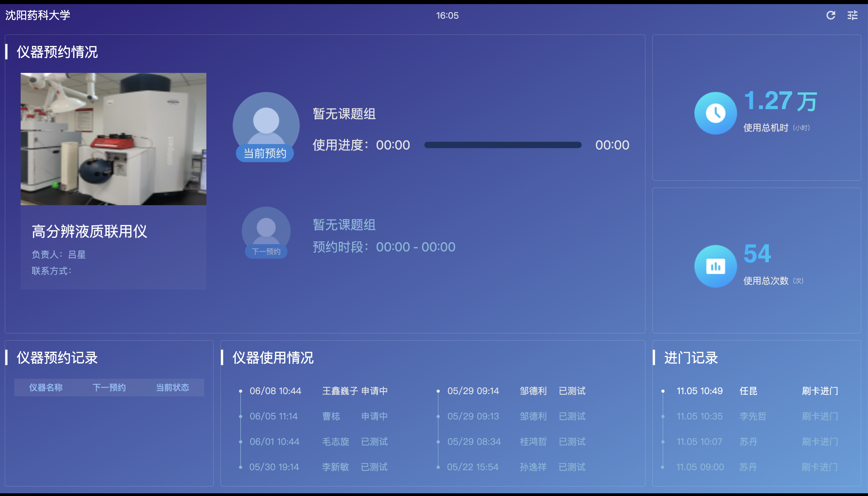Select the 当前状态 column header
This screenshot has height=496, width=868.
pos(172,387)
